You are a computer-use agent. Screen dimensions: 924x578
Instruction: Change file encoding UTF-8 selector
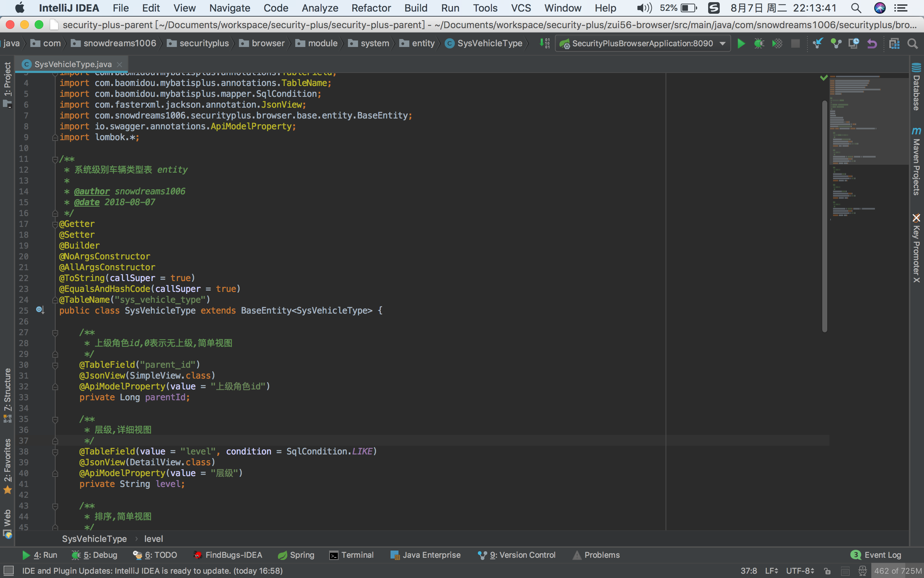(800, 571)
